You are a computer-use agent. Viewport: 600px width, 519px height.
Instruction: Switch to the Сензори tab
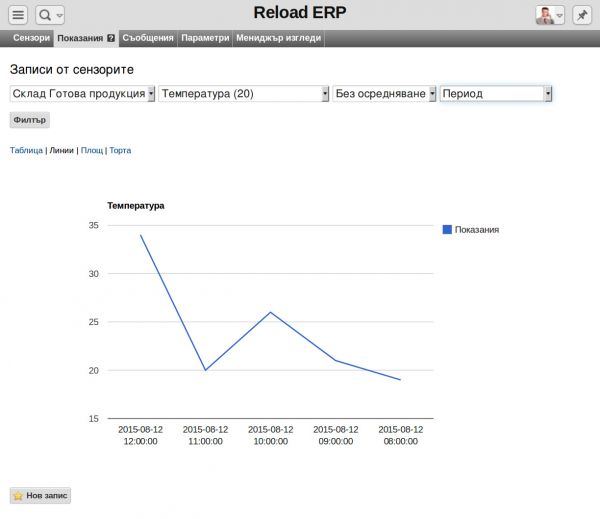click(x=32, y=38)
